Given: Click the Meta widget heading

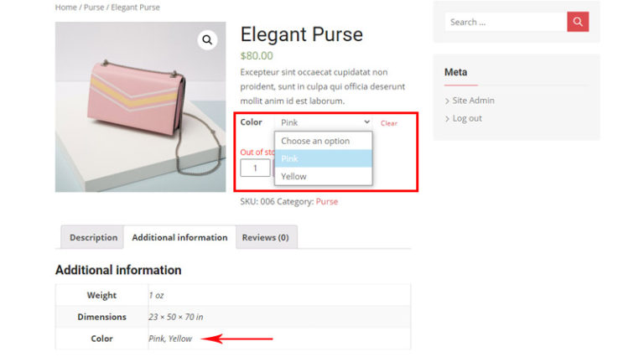Looking at the screenshot, I should pyautogui.click(x=456, y=72).
